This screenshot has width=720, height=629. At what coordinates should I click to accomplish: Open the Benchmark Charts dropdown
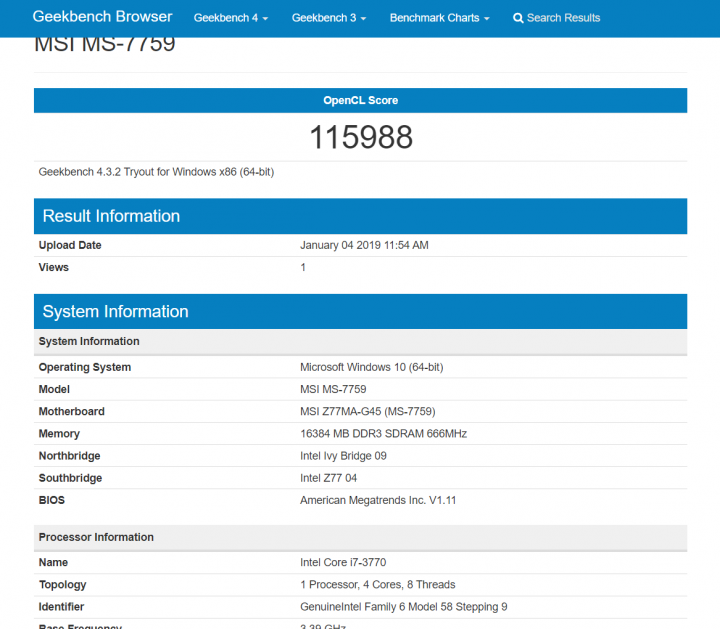(x=439, y=18)
